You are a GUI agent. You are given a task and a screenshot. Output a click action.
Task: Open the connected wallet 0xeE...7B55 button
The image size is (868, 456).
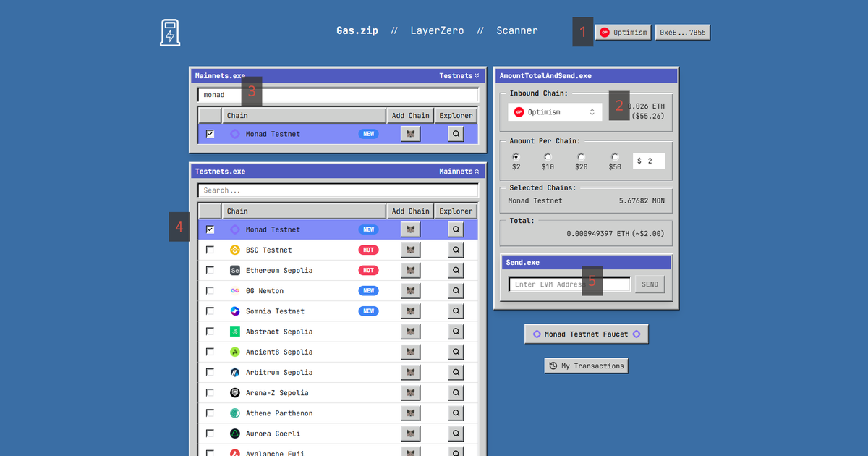(x=683, y=32)
